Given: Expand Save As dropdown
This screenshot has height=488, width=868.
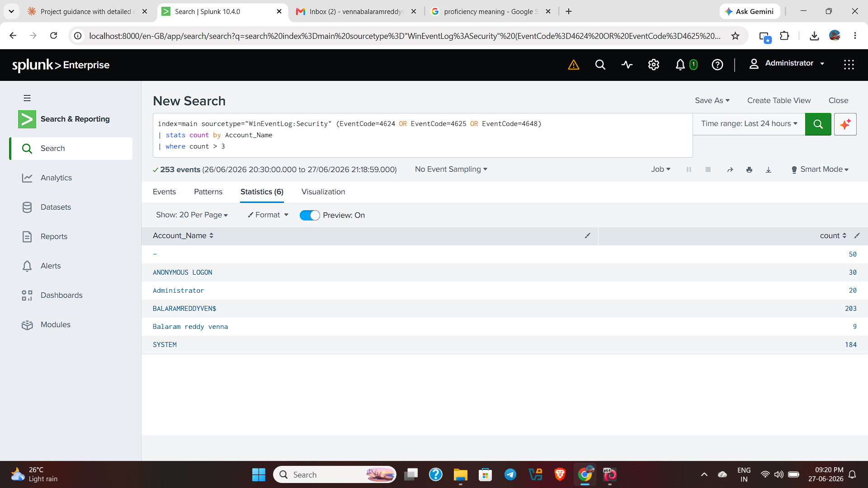Looking at the screenshot, I should click(712, 101).
